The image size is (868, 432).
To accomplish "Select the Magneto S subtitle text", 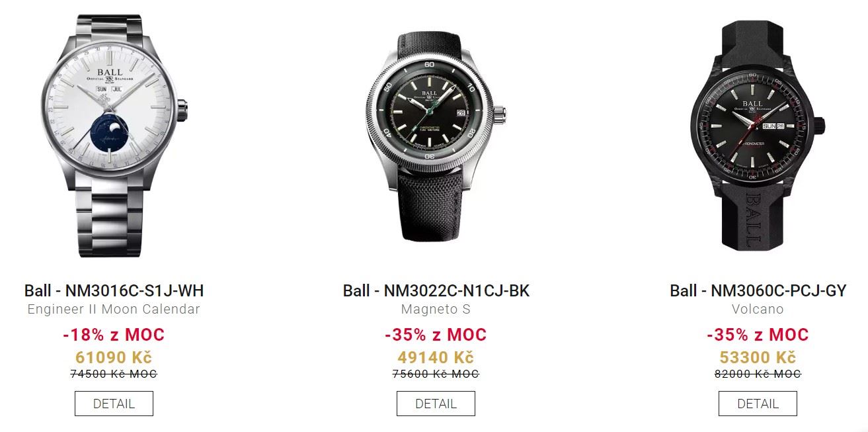I will point(436,309).
